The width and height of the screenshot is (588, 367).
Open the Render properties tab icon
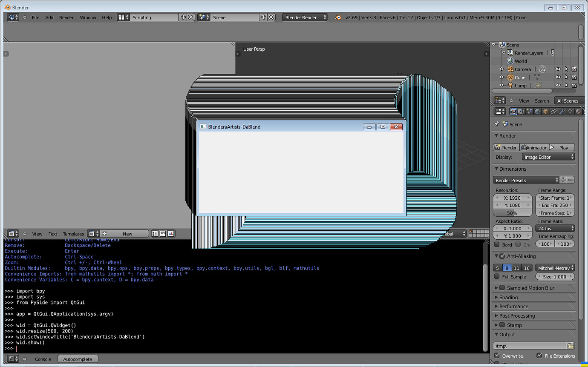point(513,112)
